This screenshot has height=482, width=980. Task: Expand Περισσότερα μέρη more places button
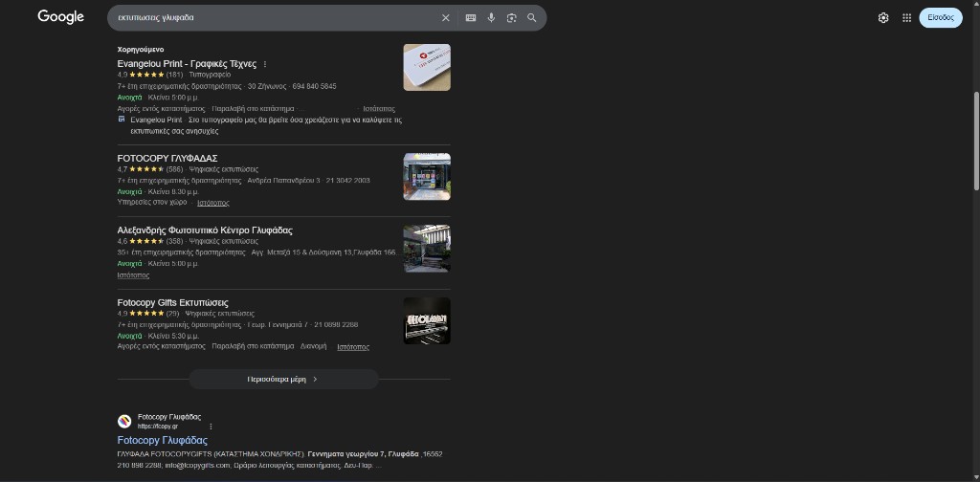click(283, 379)
